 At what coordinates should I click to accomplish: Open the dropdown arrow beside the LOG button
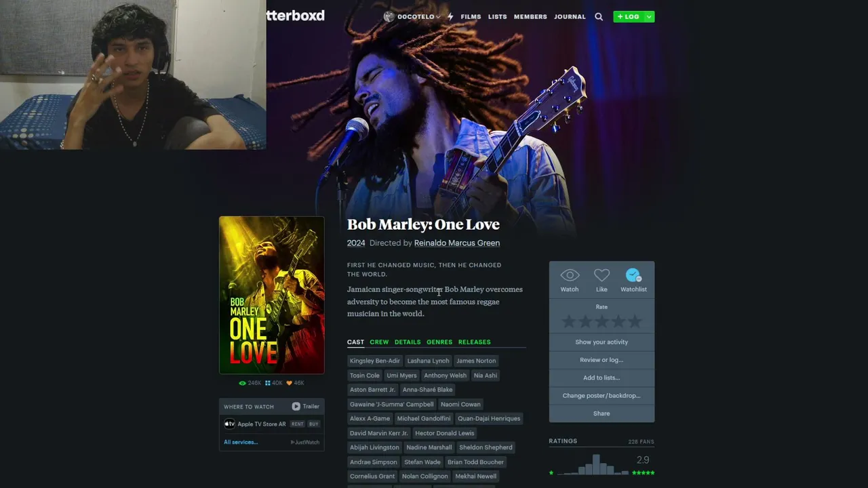[x=649, y=17]
